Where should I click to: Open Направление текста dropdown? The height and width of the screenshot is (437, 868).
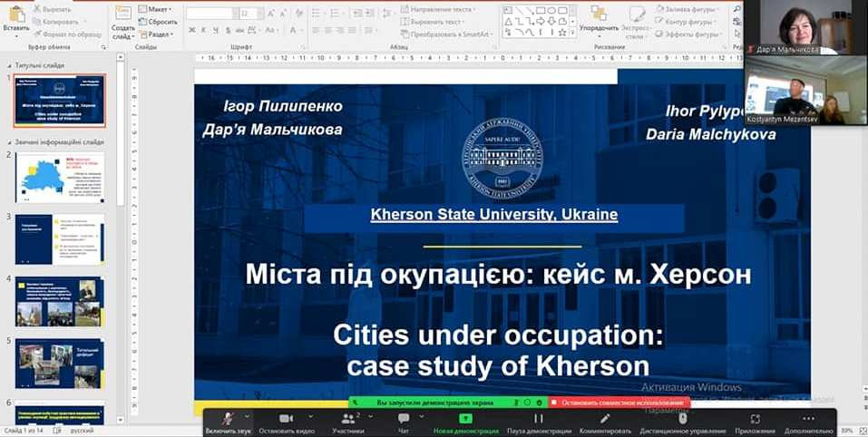point(438,9)
